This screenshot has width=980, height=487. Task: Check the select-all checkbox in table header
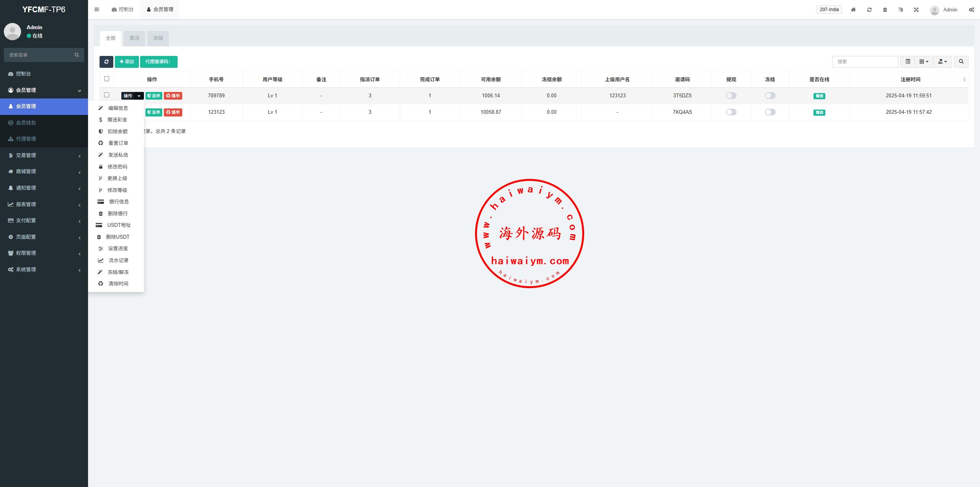click(x=107, y=79)
